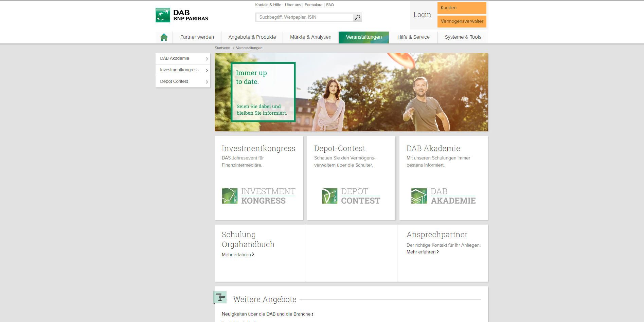Image resolution: width=644 pixels, height=322 pixels.
Task: Click the Kunden login button
Action: tap(462, 8)
